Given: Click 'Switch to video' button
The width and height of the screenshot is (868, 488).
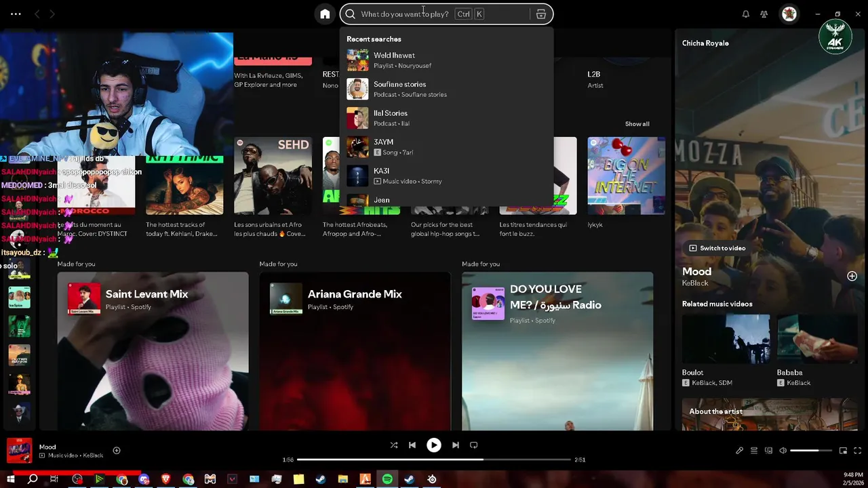Looking at the screenshot, I should [717, 248].
